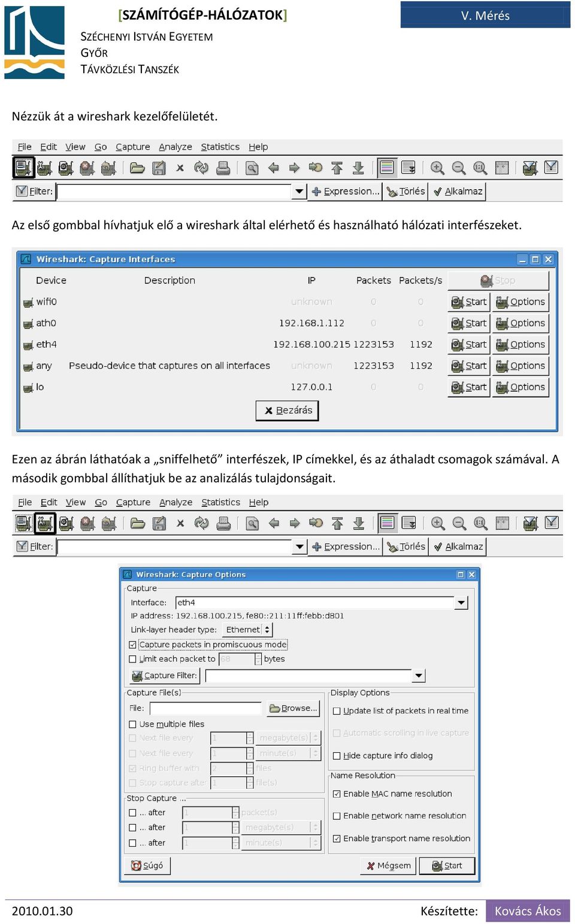This screenshot has width=575, height=924.
Task: Open Statistics menu in lower menu bar
Action: (221, 502)
